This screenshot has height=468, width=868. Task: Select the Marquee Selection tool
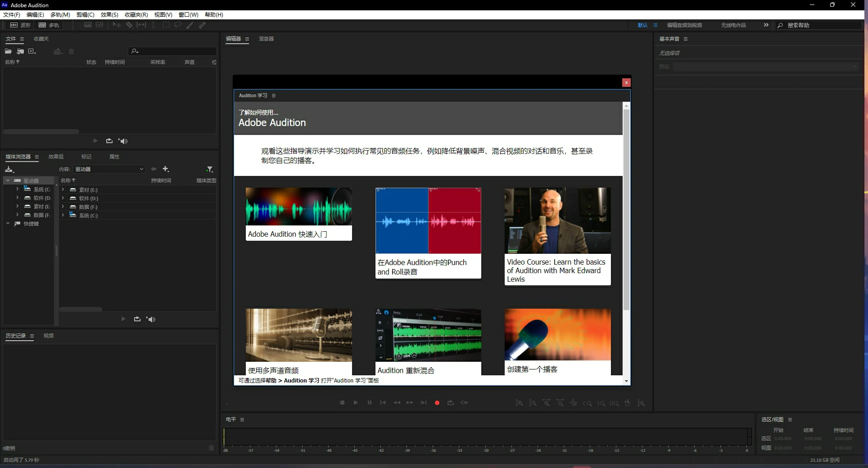pos(166,25)
